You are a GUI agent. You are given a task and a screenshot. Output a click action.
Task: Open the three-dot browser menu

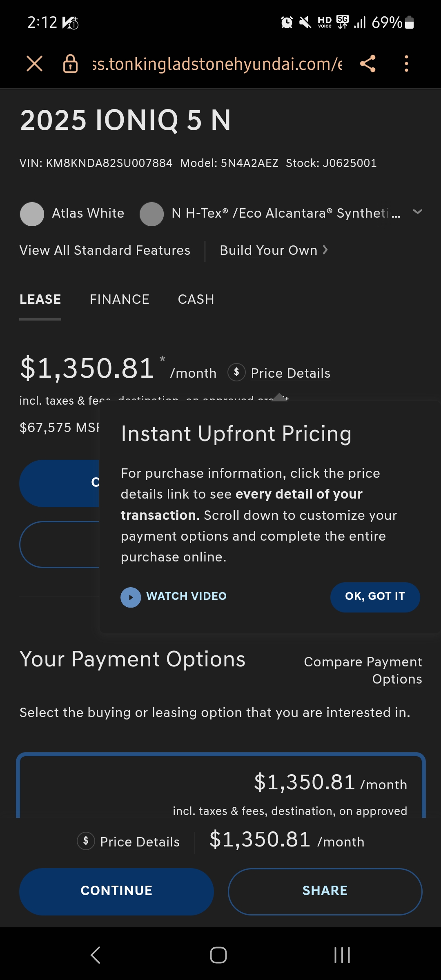click(x=406, y=64)
